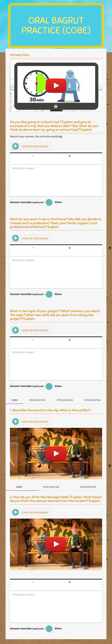Image resolution: width=112 pixels, height=644 pixels.
Task: Select VIDEO tab above teenager feelings question
Action: (x=19, y=487)
